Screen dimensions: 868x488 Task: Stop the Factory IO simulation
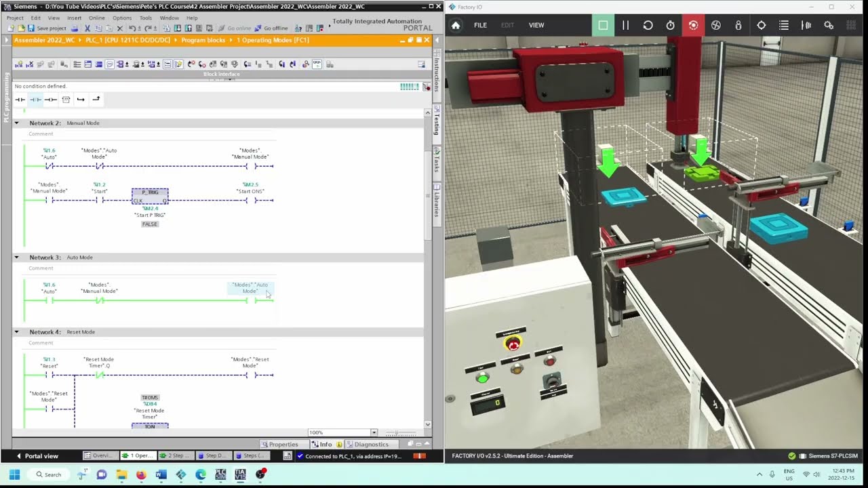pos(603,25)
